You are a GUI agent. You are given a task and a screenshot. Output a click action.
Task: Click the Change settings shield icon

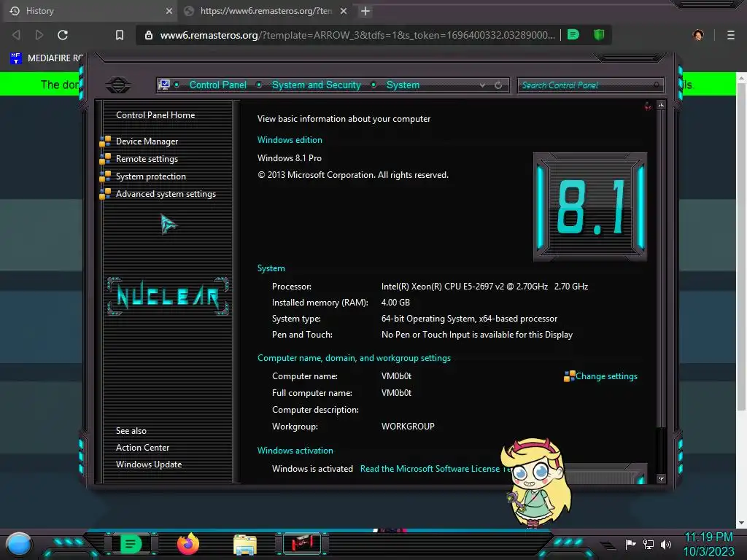[x=569, y=377]
